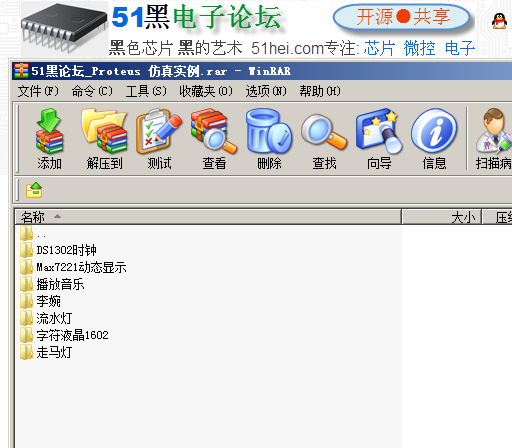Click the 开源共享 banner button

tap(402, 17)
